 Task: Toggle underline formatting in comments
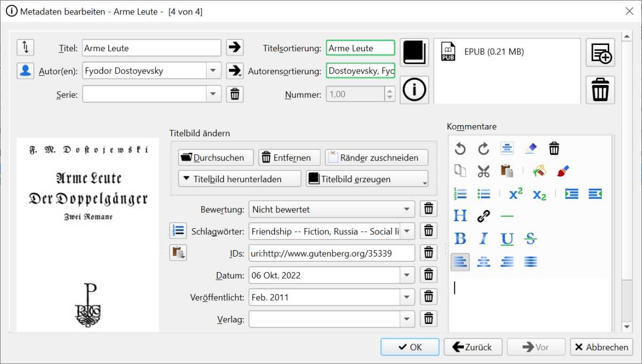pos(507,239)
